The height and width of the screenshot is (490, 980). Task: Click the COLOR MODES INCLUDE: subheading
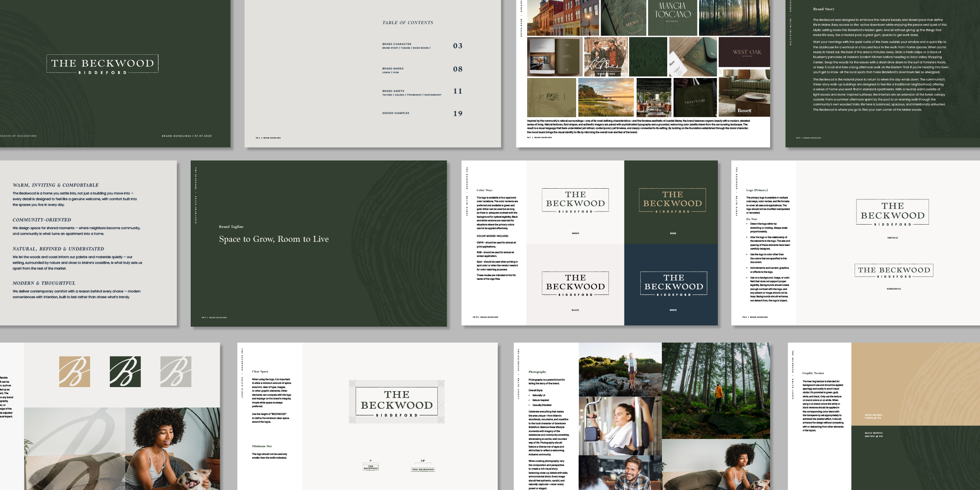pos(492,236)
